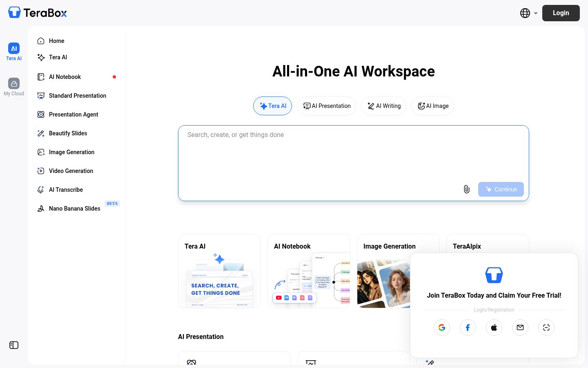Open Video Generation in sidebar

tap(77, 171)
